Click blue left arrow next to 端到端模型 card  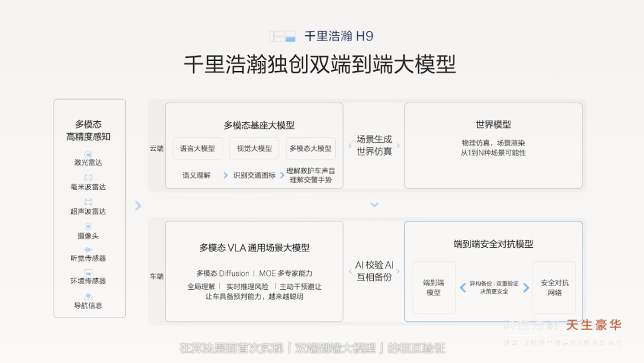tap(463, 287)
